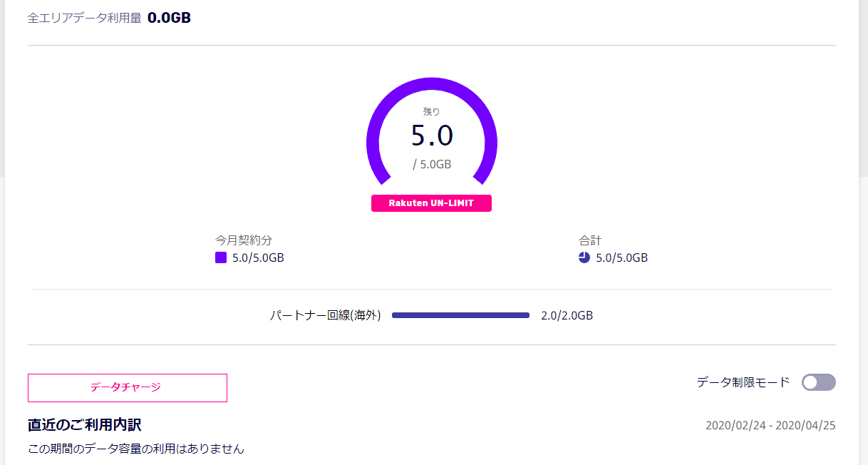Click the 2020/02/24 - 2020/04/25 date range
Image resolution: width=868 pixels, height=465 pixels.
pyautogui.click(x=770, y=426)
